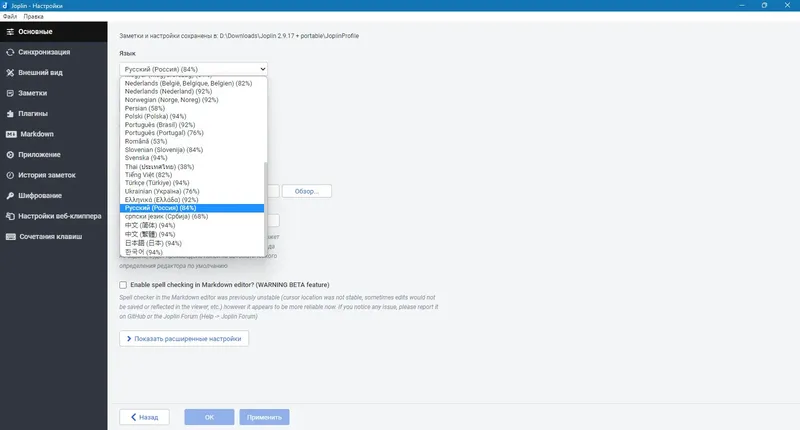Pick Română (53%) language
Screen dimensions: 800x430
[192, 141]
